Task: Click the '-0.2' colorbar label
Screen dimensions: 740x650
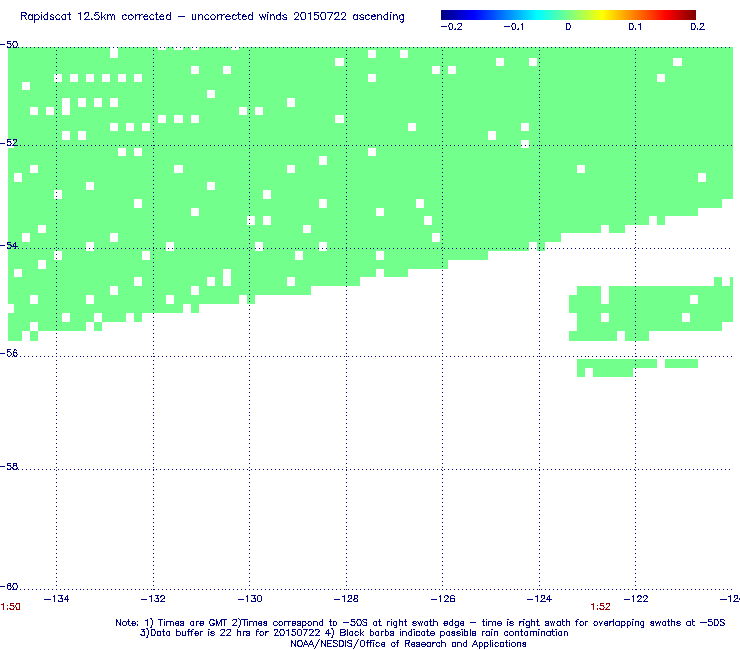Action: [x=452, y=27]
